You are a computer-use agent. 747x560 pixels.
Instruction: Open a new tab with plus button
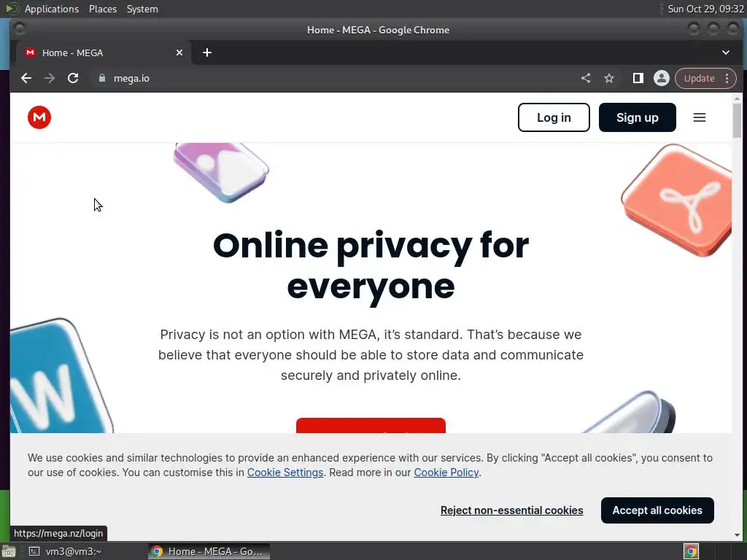pos(206,52)
